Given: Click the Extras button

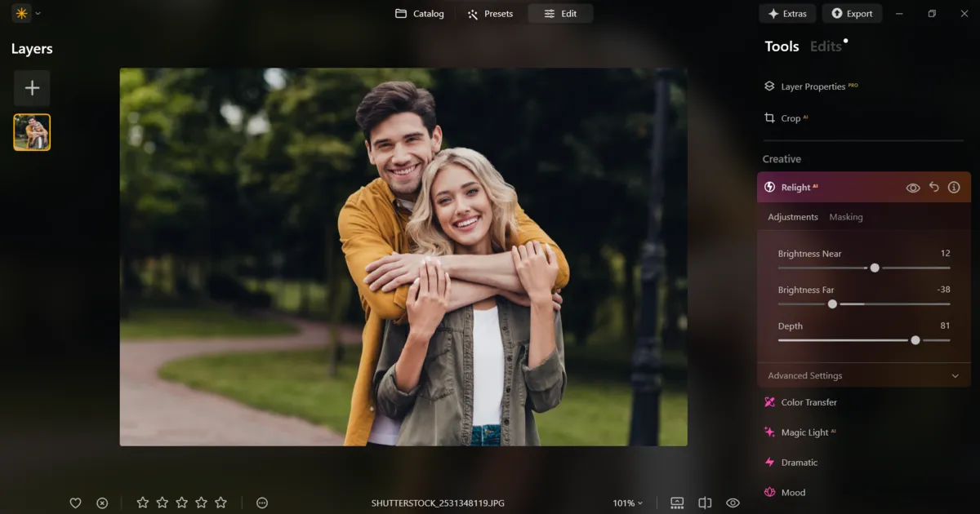Looking at the screenshot, I should 787,14.
